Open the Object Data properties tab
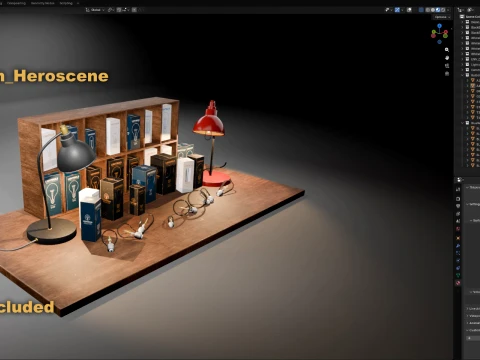 point(458,275)
